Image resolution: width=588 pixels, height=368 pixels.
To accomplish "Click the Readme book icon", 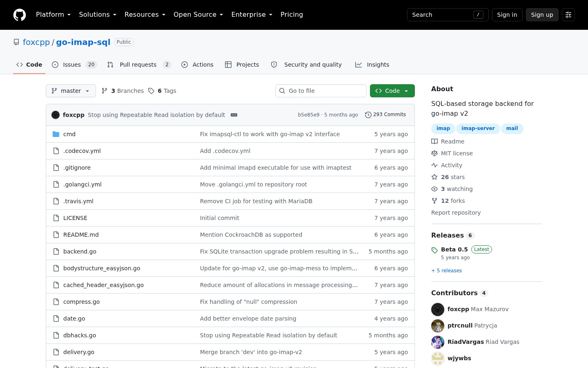I will click(x=434, y=141).
